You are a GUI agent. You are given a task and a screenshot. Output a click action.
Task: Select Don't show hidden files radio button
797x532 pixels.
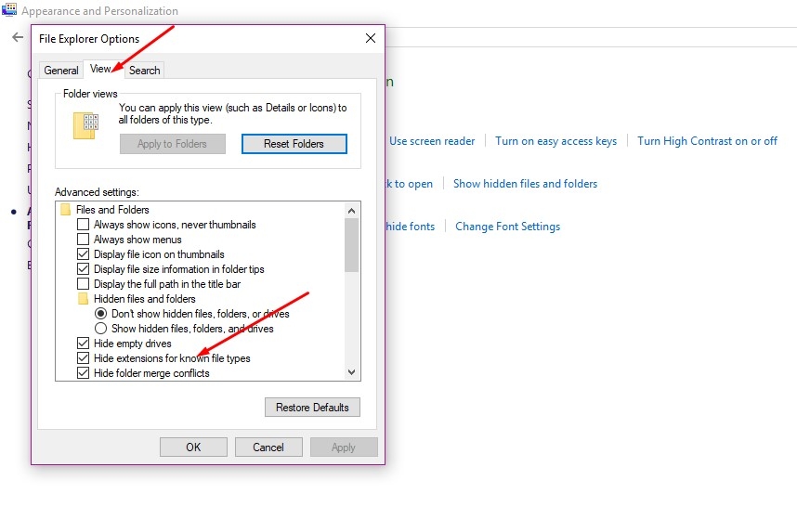click(x=100, y=314)
